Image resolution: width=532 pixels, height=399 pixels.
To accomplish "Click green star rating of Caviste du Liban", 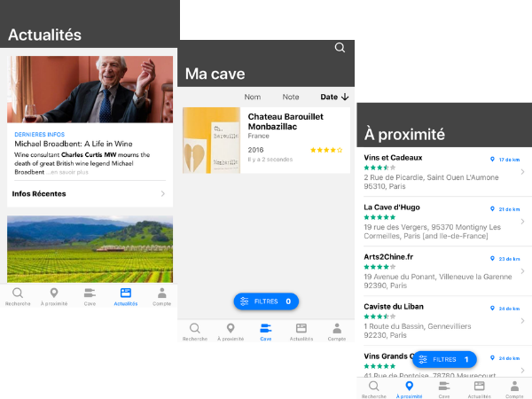I will click(x=379, y=317).
